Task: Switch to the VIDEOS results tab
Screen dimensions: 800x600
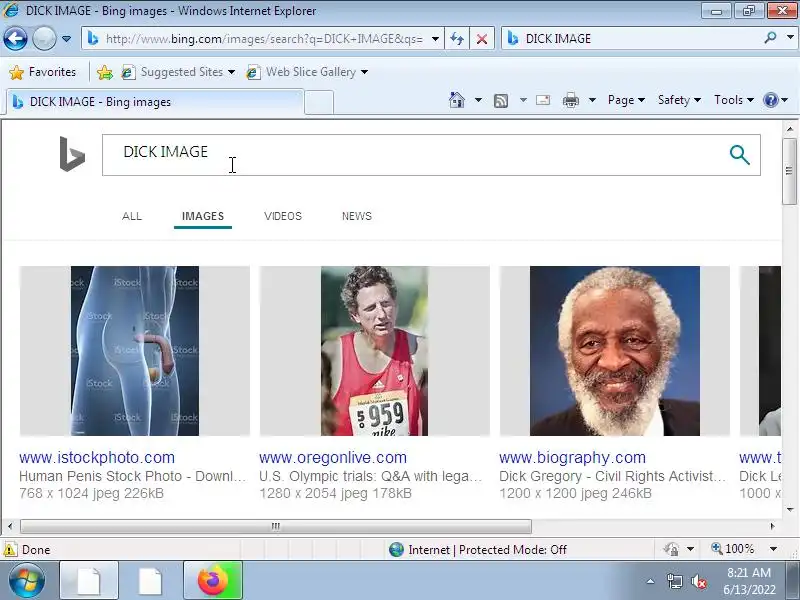Action: tap(283, 216)
